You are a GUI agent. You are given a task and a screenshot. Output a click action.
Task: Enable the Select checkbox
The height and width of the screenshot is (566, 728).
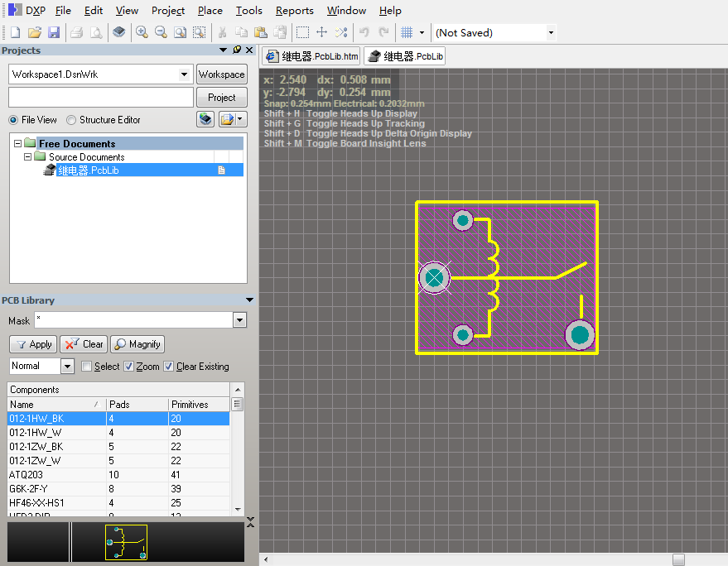tap(86, 367)
